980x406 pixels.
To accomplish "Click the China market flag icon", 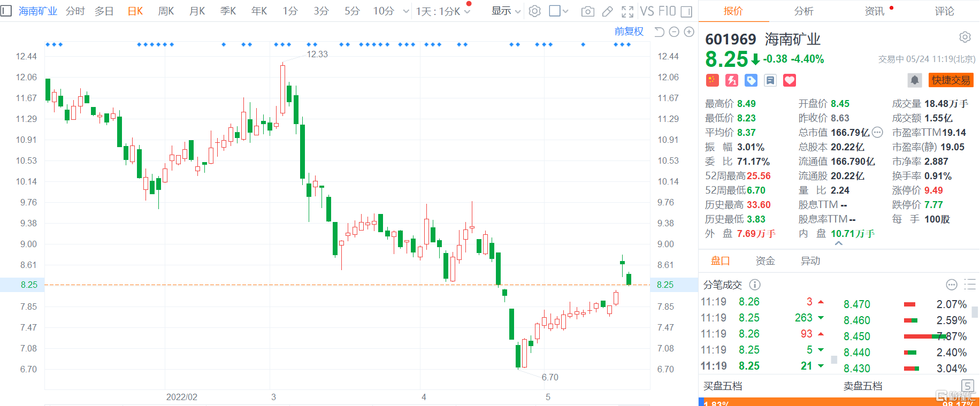I will 712,80.
